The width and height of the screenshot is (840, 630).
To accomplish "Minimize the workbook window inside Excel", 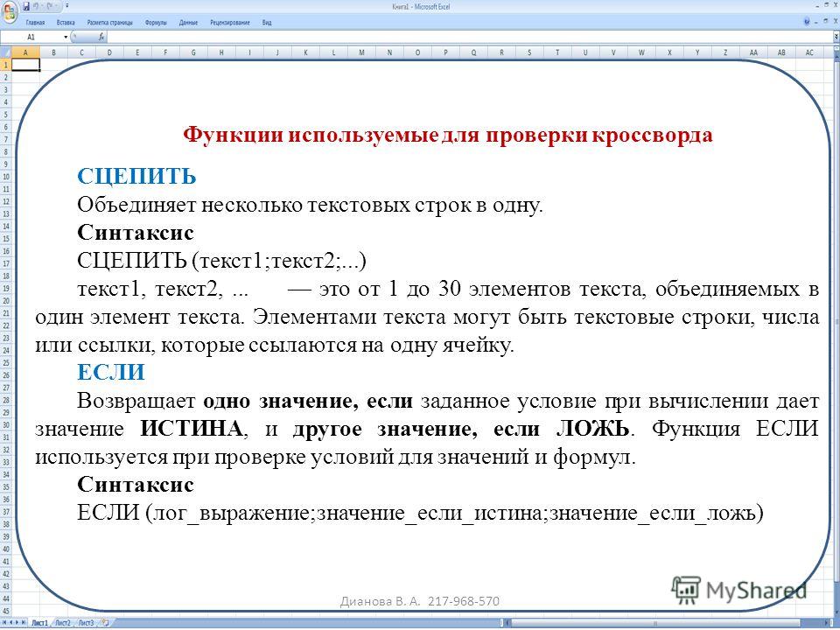I will 815,22.
